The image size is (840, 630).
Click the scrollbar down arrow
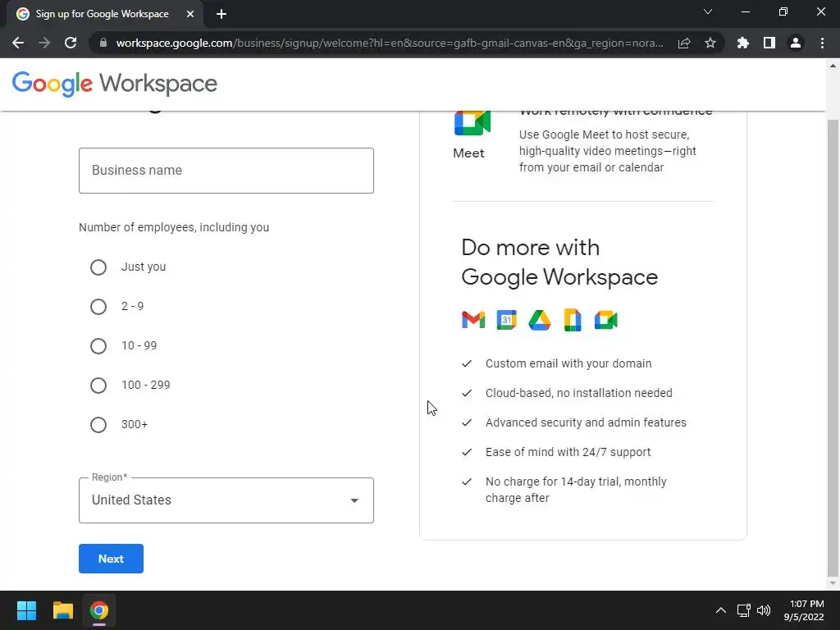[833, 583]
